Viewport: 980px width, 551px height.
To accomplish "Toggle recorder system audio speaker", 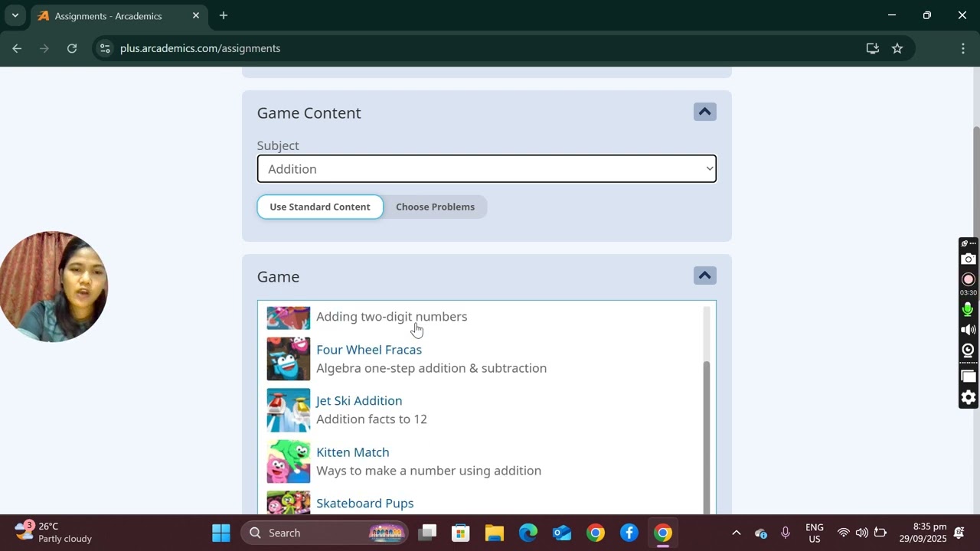I will click(969, 330).
